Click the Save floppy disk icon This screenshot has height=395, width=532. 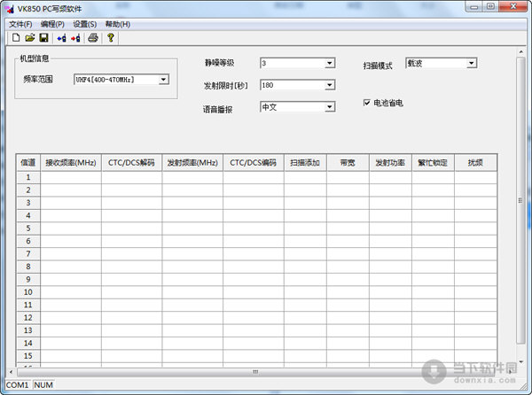(x=43, y=38)
